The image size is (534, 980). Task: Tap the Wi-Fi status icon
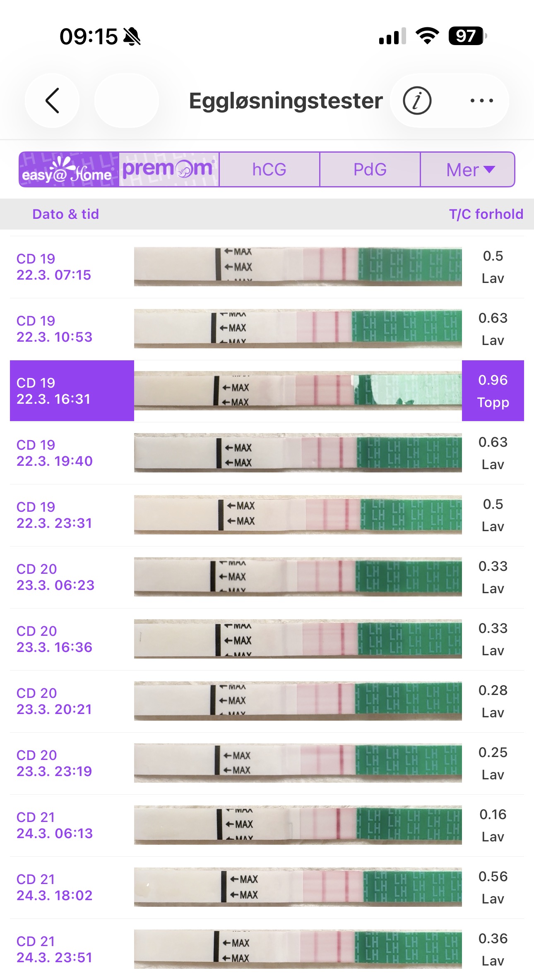[x=427, y=36]
